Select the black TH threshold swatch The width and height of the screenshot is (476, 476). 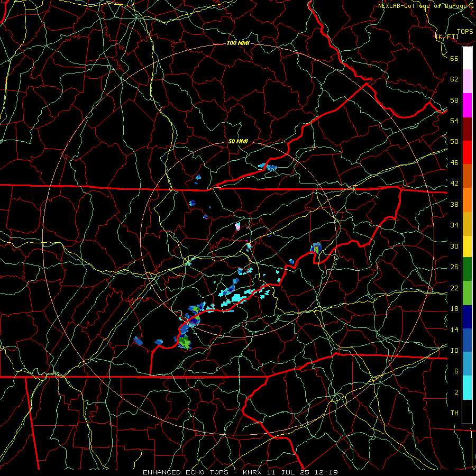467,411
